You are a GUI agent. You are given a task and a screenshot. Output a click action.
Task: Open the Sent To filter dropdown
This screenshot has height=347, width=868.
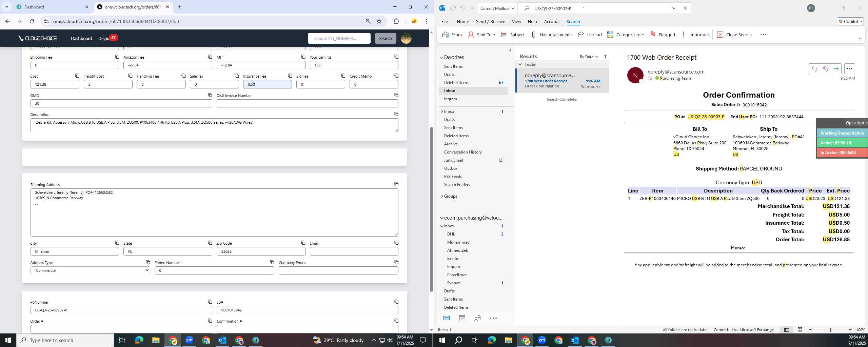click(x=481, y=35)
